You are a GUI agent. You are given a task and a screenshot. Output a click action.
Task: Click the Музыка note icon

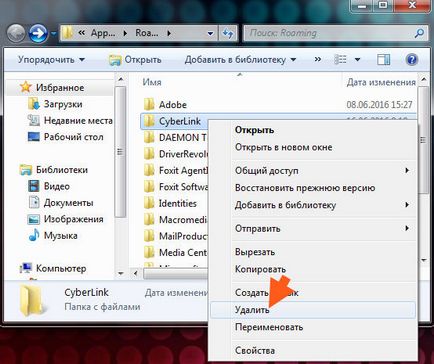(34, 235)
